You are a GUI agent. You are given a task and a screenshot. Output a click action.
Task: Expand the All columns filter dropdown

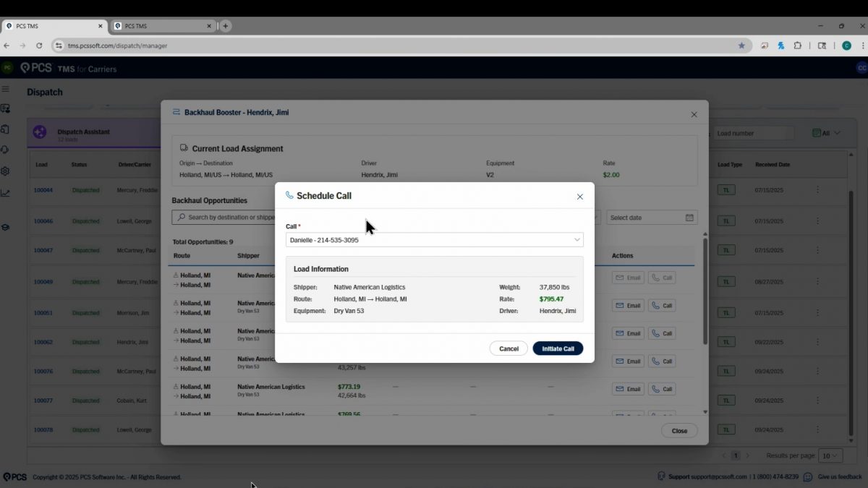coord(826,133)
